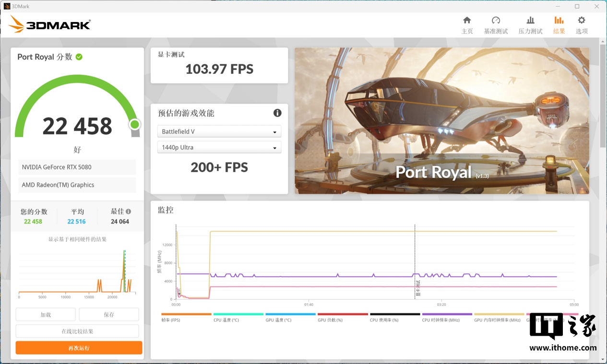Click the 显卡测试 marker line in the chart
The height and width of the screenshot is (364, 607).
[415, 261]
